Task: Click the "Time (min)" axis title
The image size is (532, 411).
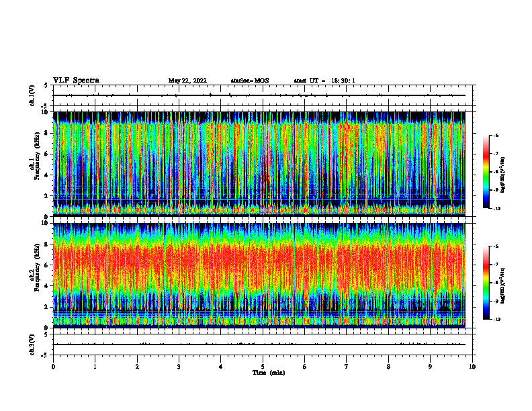Action: (269, 373)
